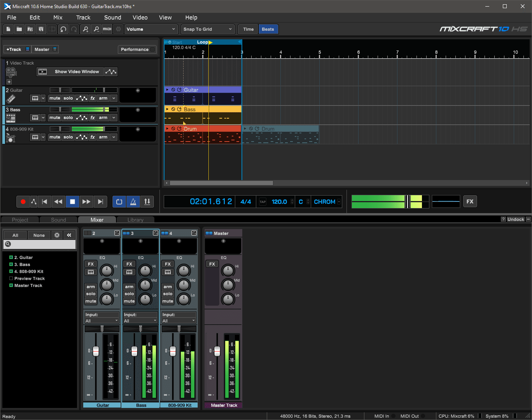The image size is (532, 420).
Task: Open instrument keyboard icon on mixer channel 2
Action: [91, 272]
